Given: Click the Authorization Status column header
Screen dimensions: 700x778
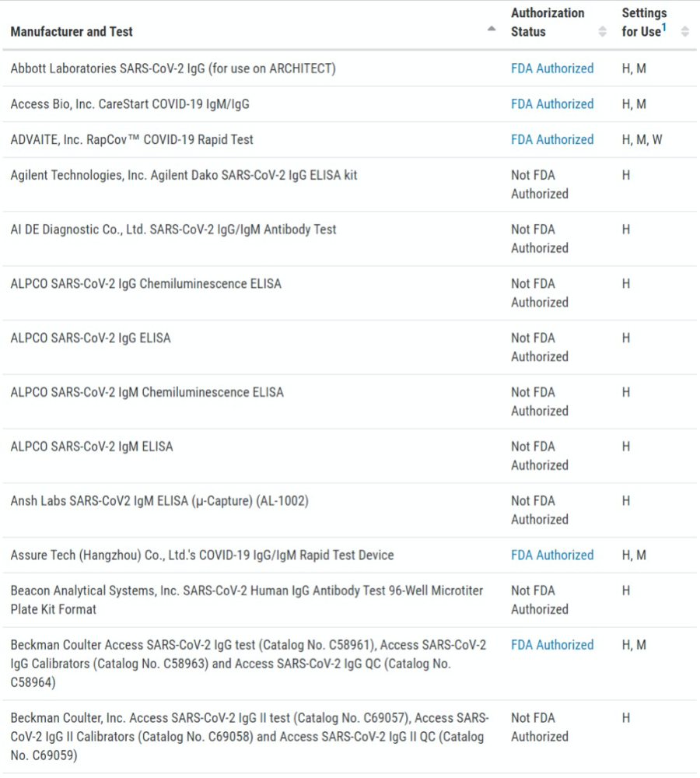Looking at the screenshot, I should (x=547, y=23).
